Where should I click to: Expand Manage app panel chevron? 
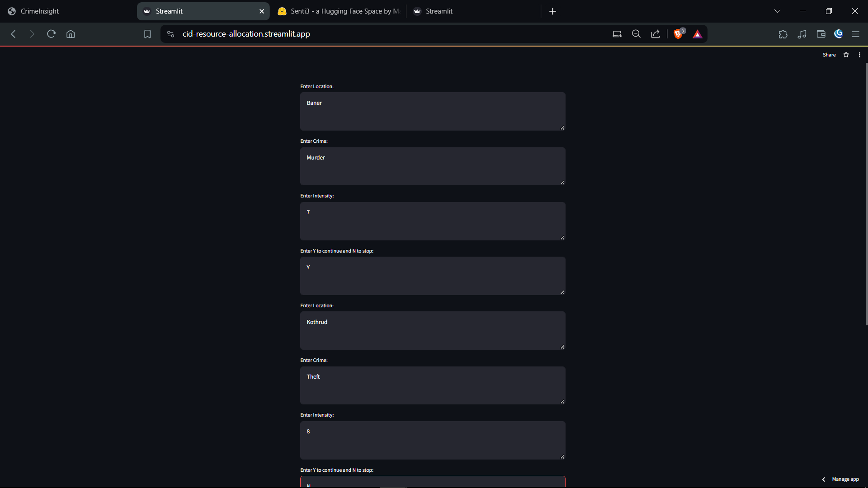tap(824, 479)
